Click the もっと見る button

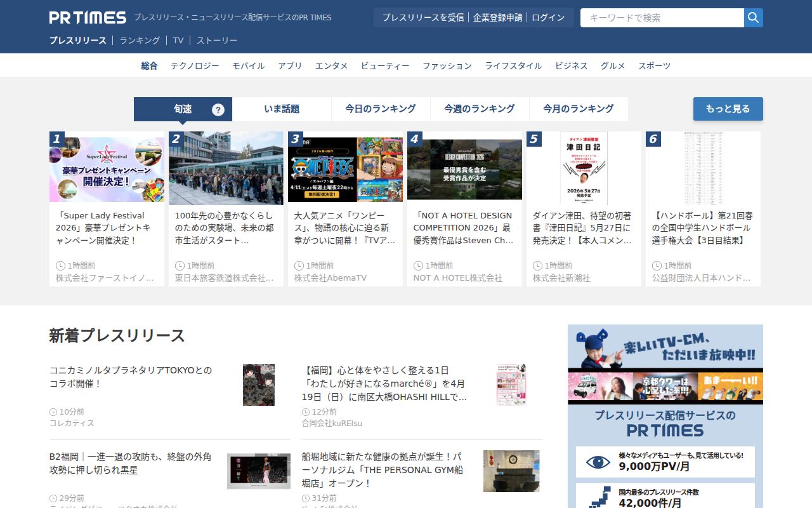click(x=728, y=109)
